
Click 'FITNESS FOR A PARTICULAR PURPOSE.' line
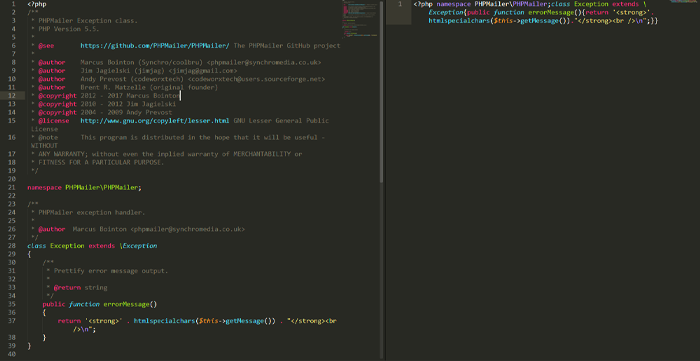click(x=101, y=162)
